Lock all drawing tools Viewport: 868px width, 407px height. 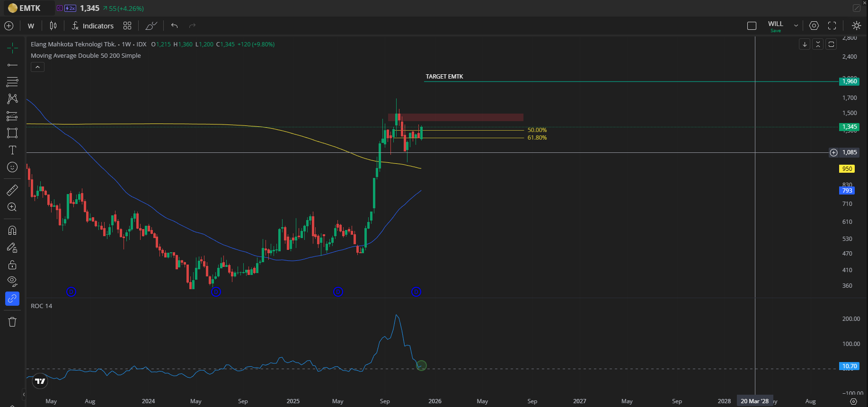click(x=12, y=265)
